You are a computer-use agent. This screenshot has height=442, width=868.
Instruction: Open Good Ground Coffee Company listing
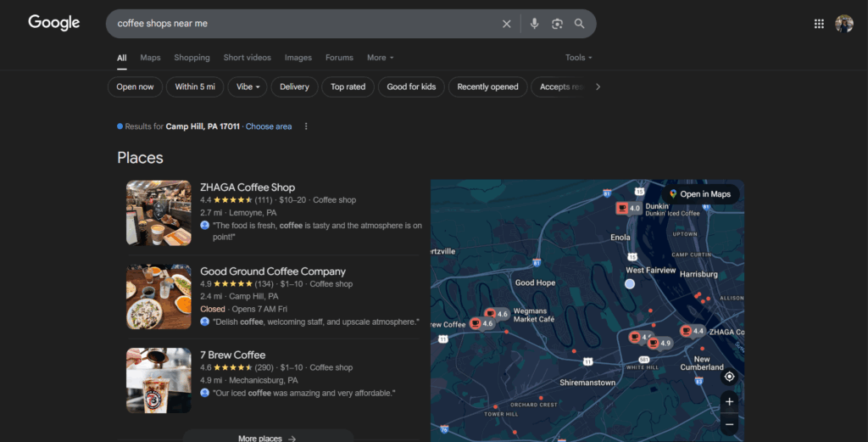(x=272, y=271)
